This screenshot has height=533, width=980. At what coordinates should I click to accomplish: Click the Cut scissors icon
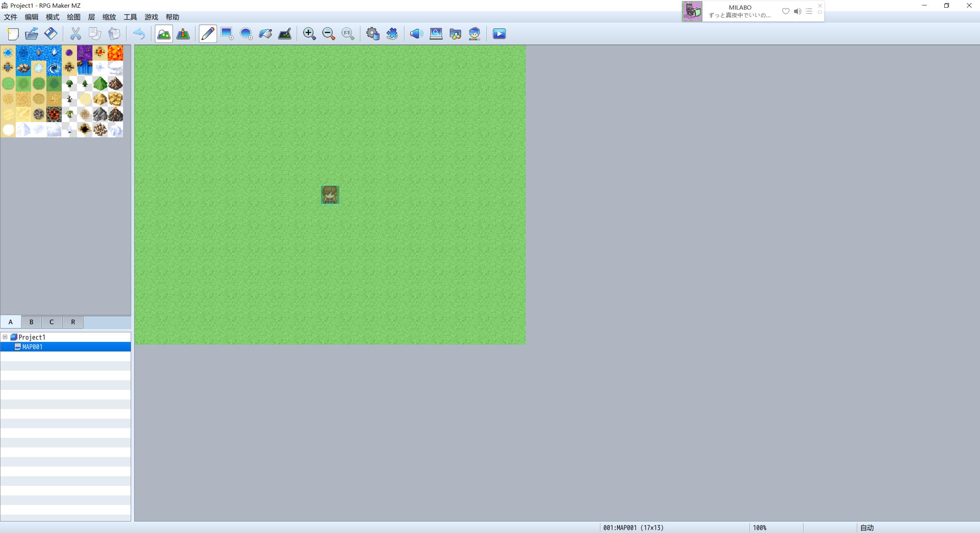(x=76, y=34)
